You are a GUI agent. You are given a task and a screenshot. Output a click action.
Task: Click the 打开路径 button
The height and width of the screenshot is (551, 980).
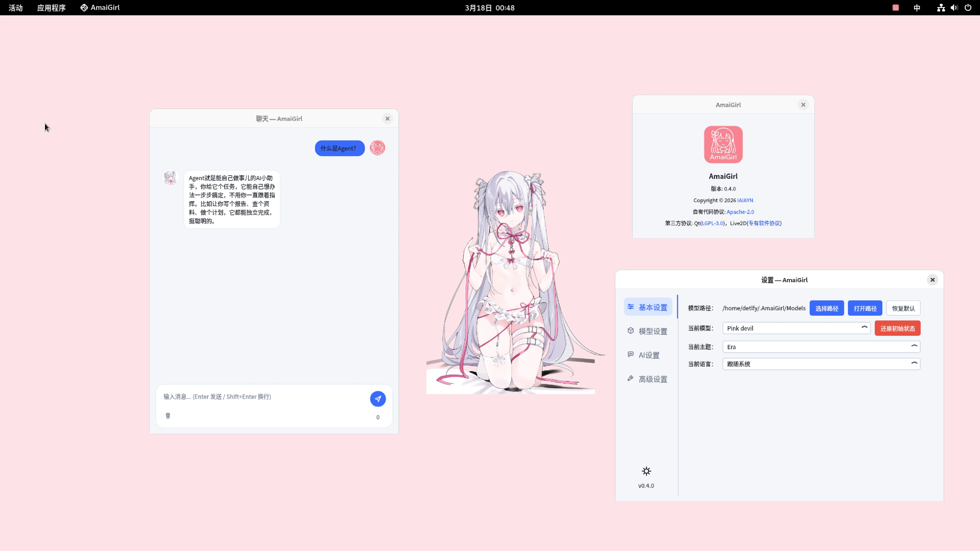click(x=865, y=308)
